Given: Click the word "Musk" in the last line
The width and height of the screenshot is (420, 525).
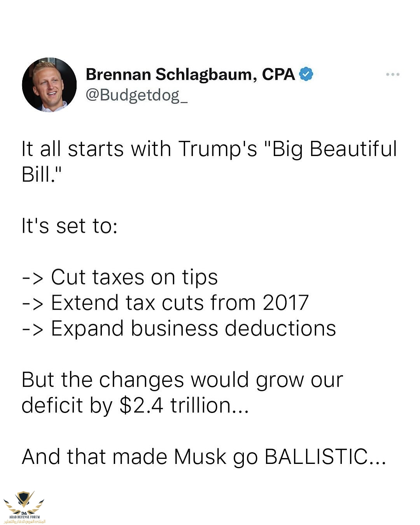Looking at the screenshot, I should 200,457.
